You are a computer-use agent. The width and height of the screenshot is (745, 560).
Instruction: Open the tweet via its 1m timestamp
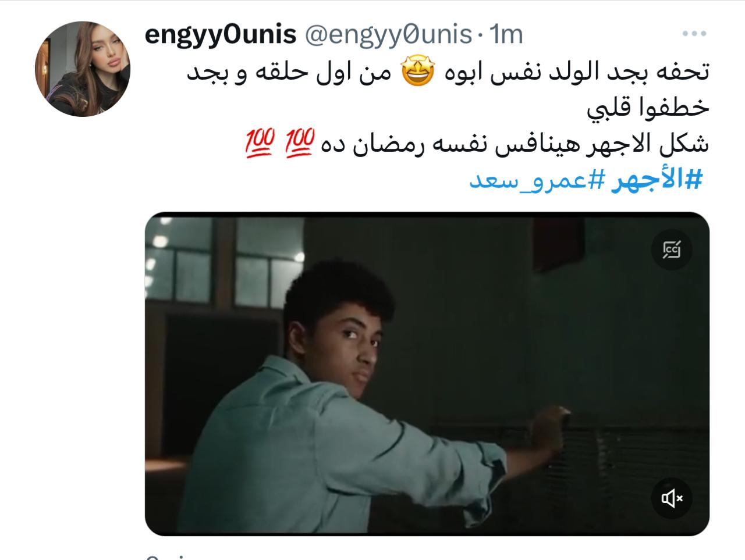506,35
